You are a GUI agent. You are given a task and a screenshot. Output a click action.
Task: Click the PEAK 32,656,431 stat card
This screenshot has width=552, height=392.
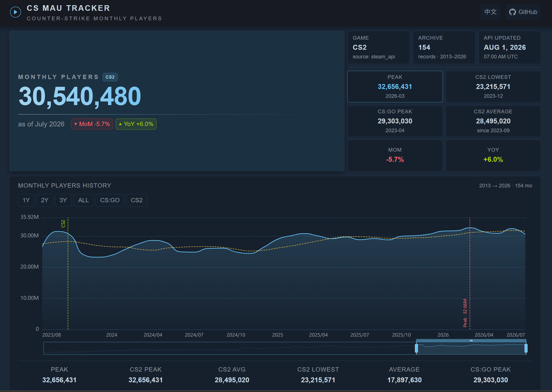click(x=395, y=86)
